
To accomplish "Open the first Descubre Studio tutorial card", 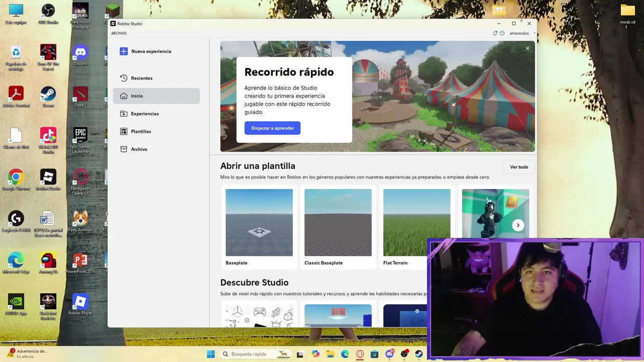I will click(259, 314).
